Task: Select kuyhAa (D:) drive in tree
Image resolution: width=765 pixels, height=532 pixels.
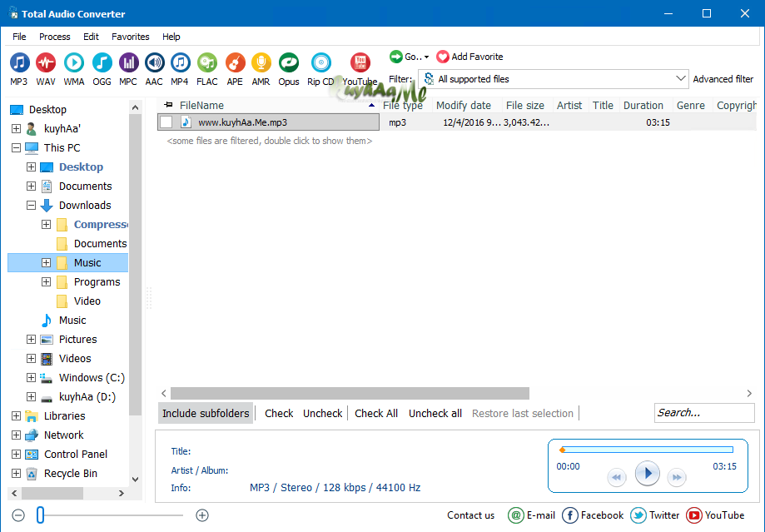Action: coord(87,397)
